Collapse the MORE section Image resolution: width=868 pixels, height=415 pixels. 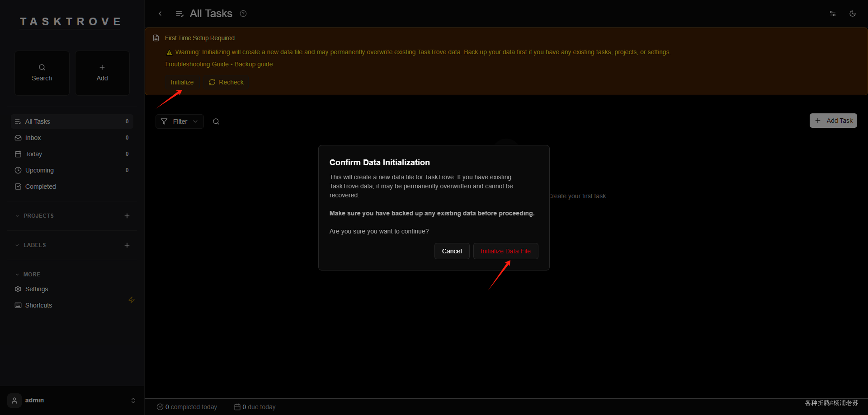pos(28,275)
